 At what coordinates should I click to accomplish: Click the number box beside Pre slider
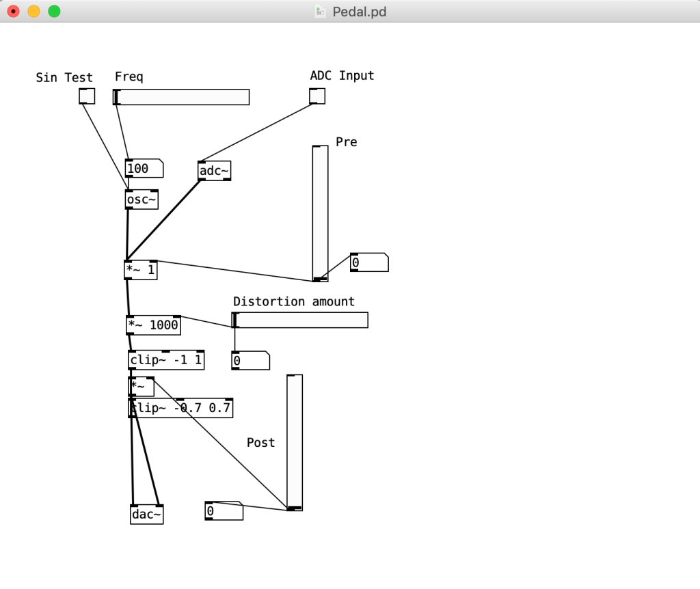point(369,262)
